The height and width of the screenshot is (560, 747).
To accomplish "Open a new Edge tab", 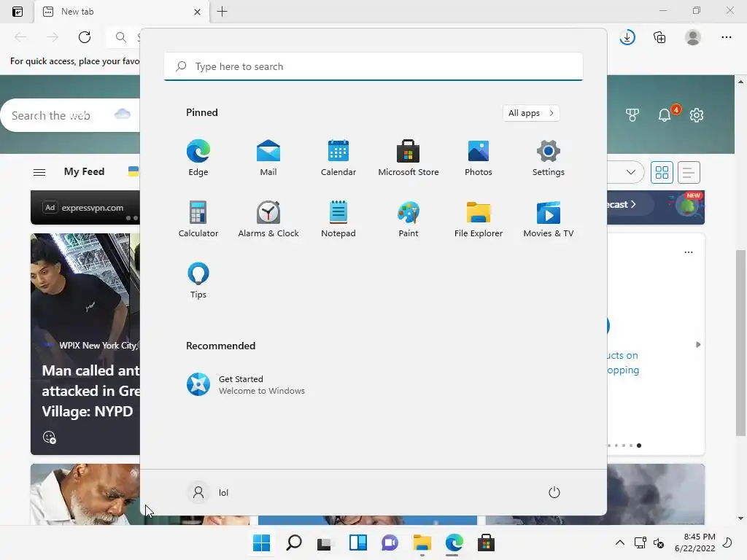I will 222,12.
